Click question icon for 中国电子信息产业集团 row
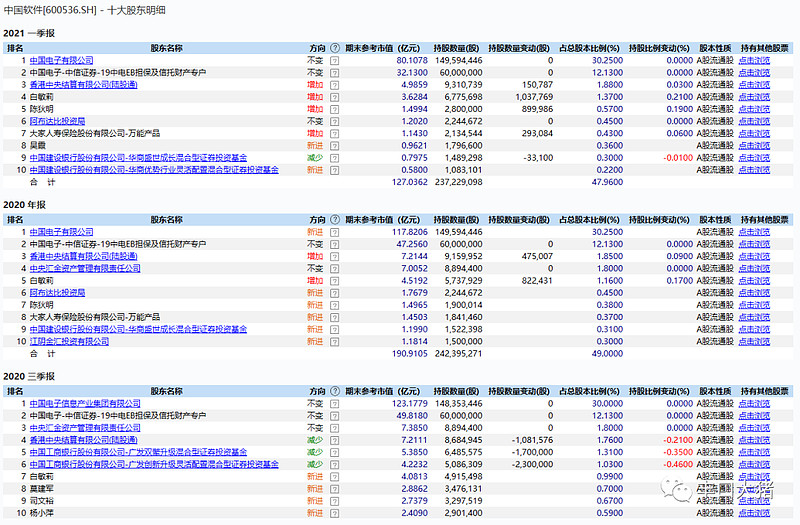Screen dimensions: 800x525 334,403
